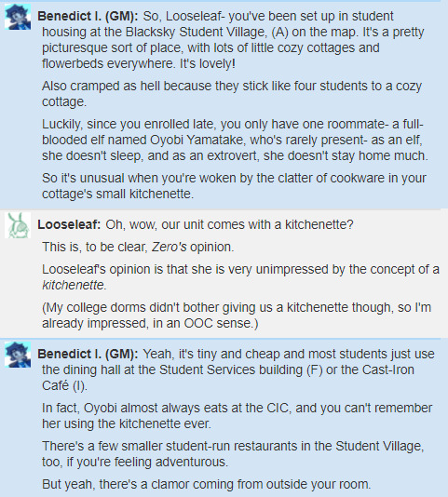The image size is (448, 497).
Task: Select the 'Benedict I. (GM):' name before 'So, Looseleaf'
Action: (x=88, y=16)
